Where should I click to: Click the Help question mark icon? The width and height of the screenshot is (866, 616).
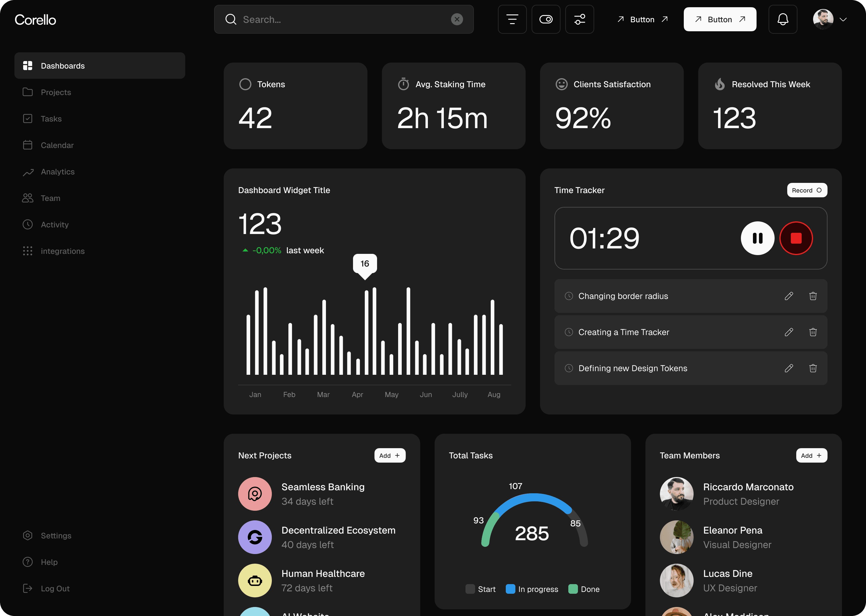point(28,562)
